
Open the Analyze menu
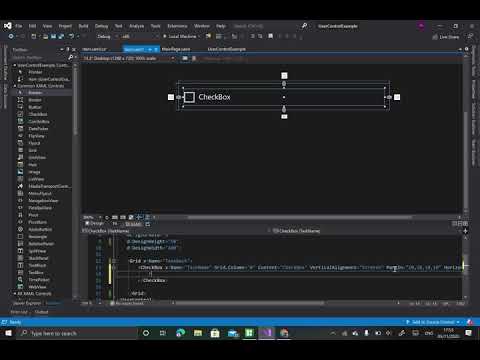click(136, 26)
